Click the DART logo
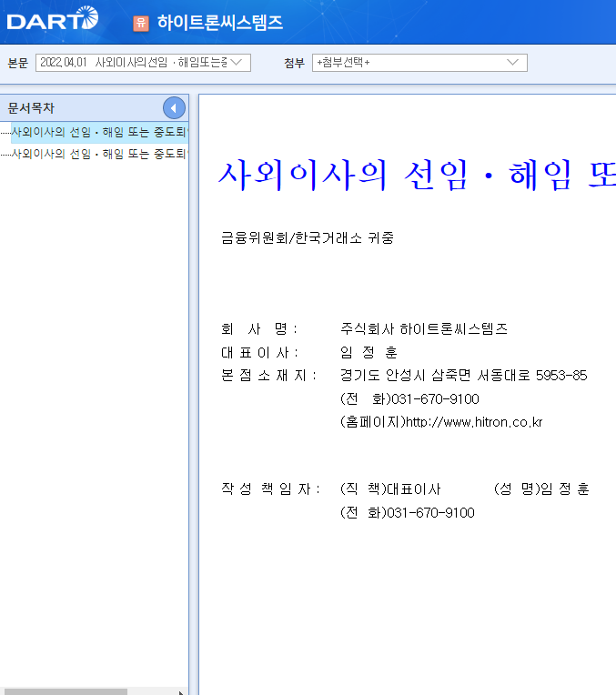This screenshot has width=616, height=695. [x=53, y=18]
